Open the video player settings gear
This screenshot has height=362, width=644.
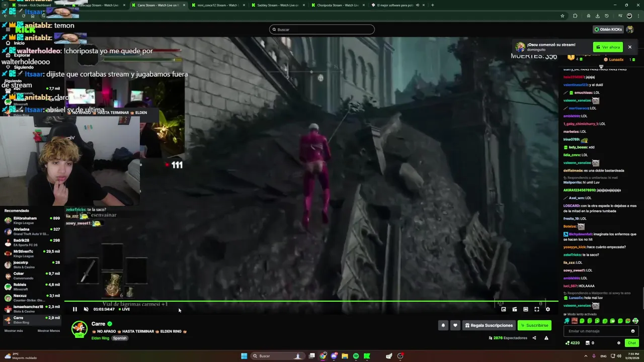point(548,309)
